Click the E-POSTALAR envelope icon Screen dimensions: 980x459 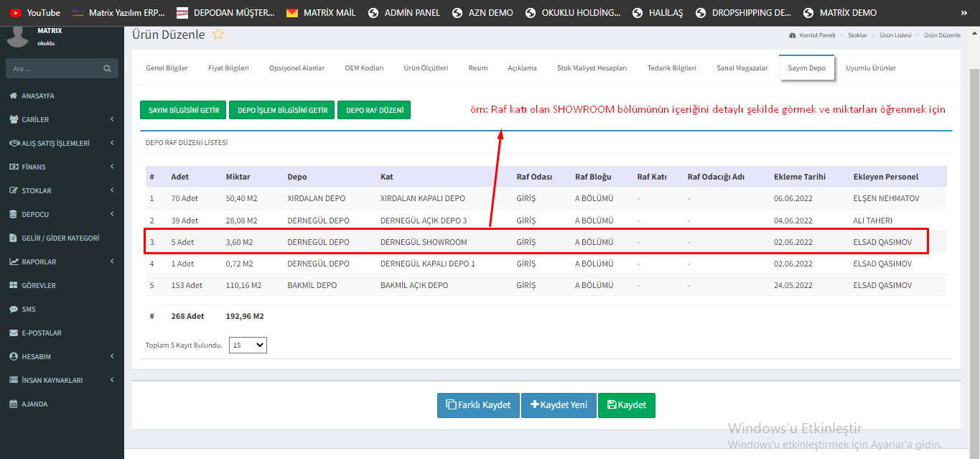[x=14, y=333]
